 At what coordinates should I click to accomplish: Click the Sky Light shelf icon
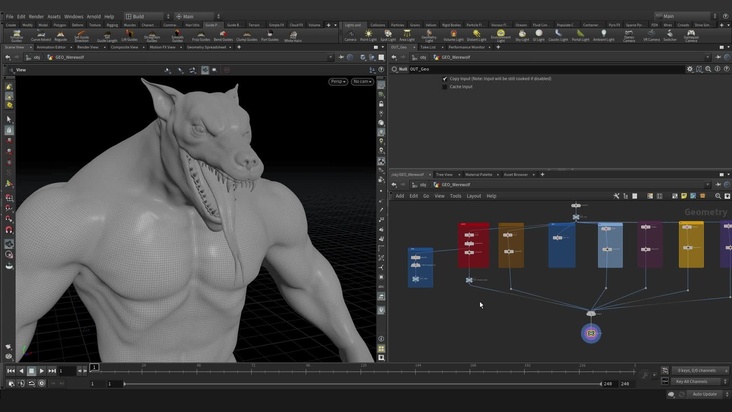coord(522,35)
